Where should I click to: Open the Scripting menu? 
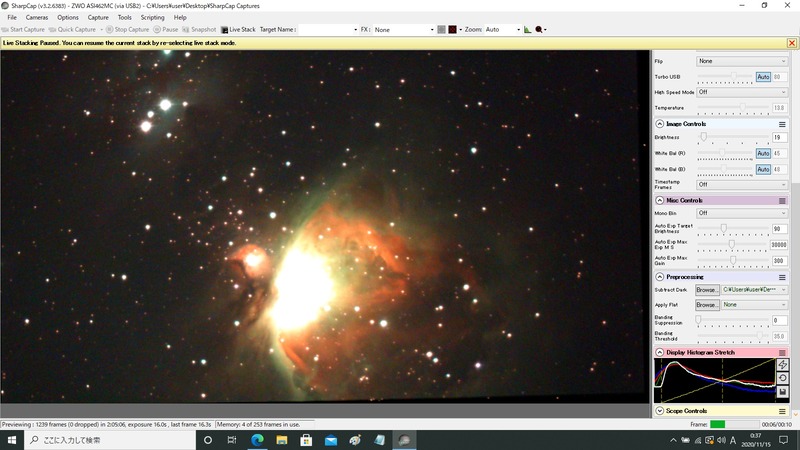click(x=153, y=17)
